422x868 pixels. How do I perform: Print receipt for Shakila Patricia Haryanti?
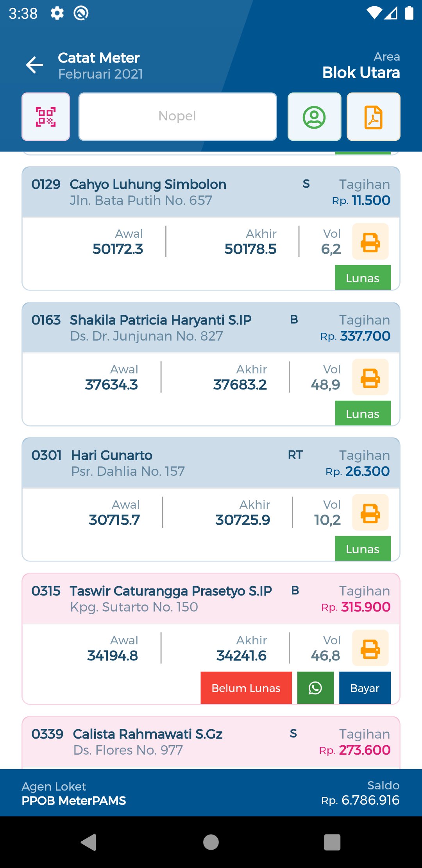(x=370, y=377)
